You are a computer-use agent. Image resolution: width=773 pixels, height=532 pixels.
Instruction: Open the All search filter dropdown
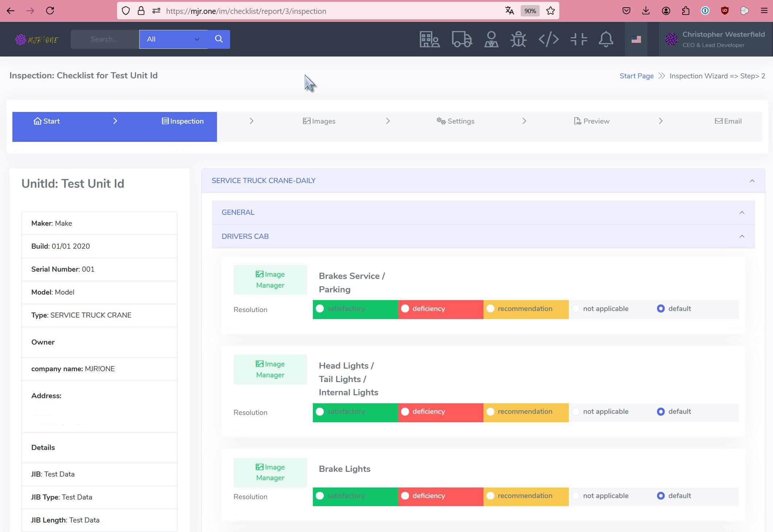coord(173,39)
